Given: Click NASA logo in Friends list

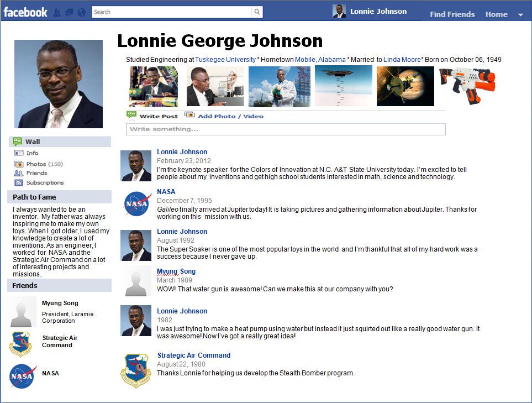Looking at the screenshot, I should 23,376.
